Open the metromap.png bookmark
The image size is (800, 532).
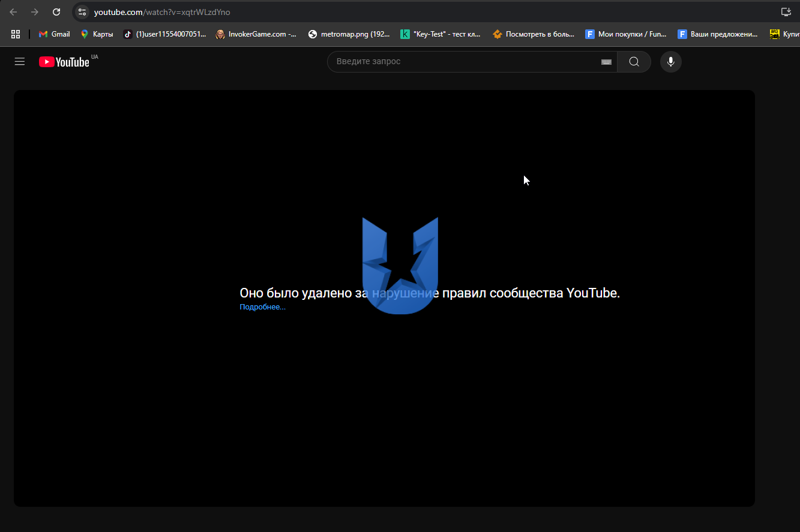(349, 34)
